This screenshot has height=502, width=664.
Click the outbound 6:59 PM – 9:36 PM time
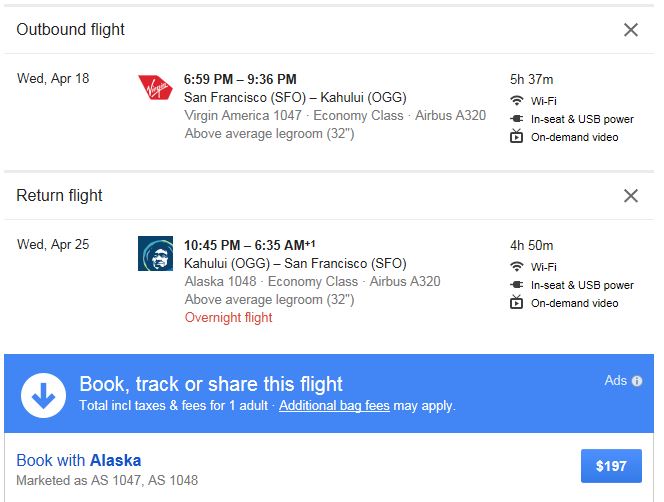click(x=240, y=80)
